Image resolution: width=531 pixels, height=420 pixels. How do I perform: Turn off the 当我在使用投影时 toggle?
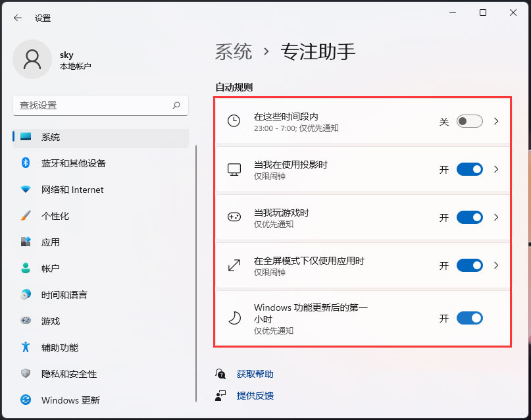point(470,169)
